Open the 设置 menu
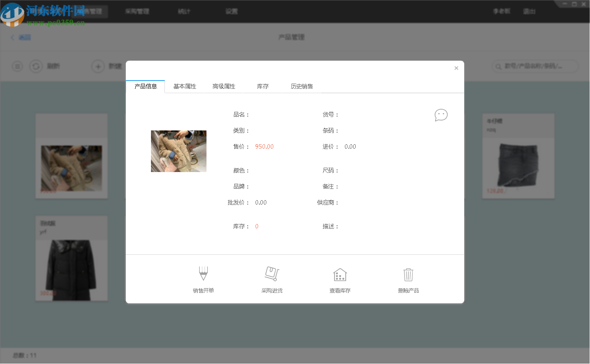The height and width of the screenshot is (364, 590). pos(231,11)
